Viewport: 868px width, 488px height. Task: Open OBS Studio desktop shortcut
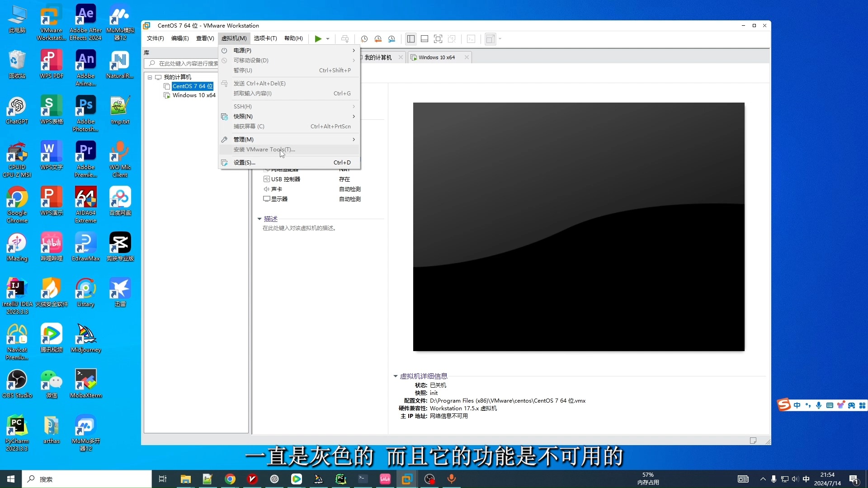(x=17, y=384)
